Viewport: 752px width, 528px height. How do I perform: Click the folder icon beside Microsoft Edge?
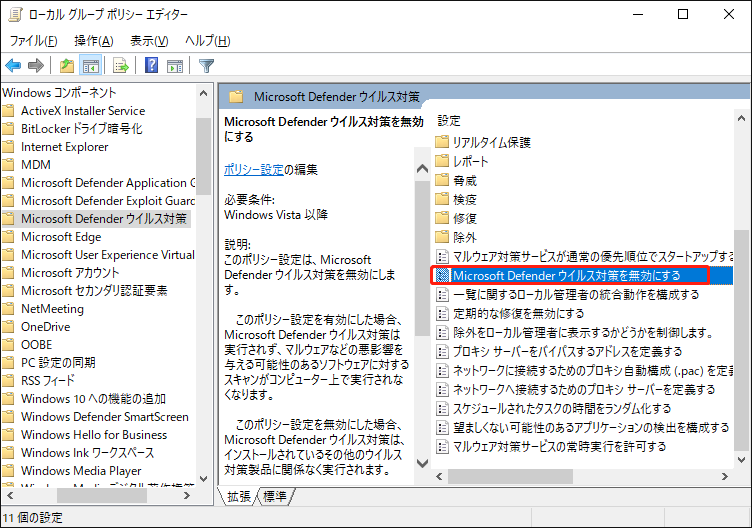coord(8,237)
